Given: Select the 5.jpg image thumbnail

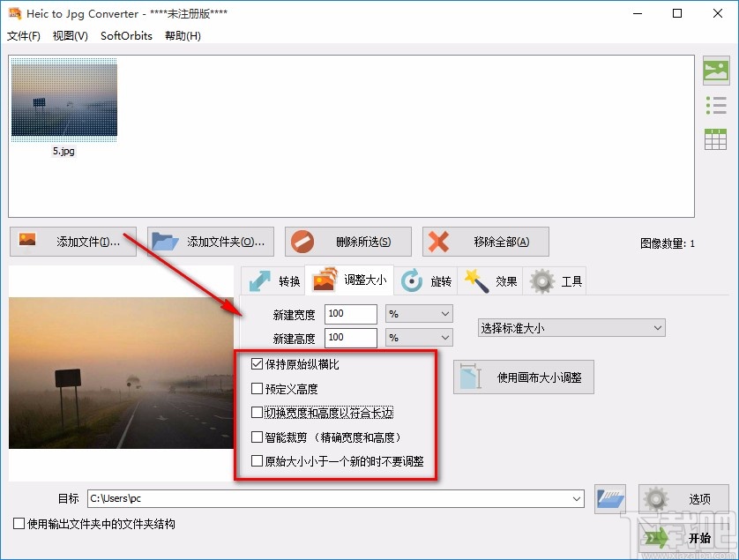Looking at the screenshot, I should (x=63, y=99).
